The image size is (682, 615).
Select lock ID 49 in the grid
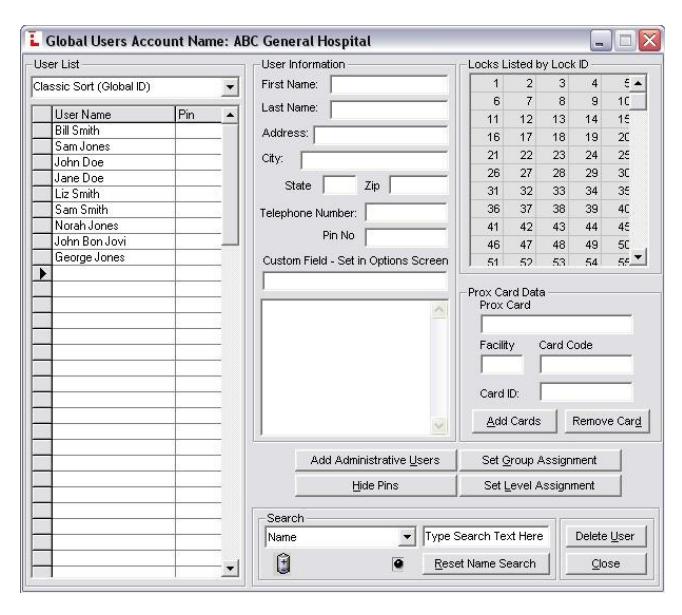[585, 245]
